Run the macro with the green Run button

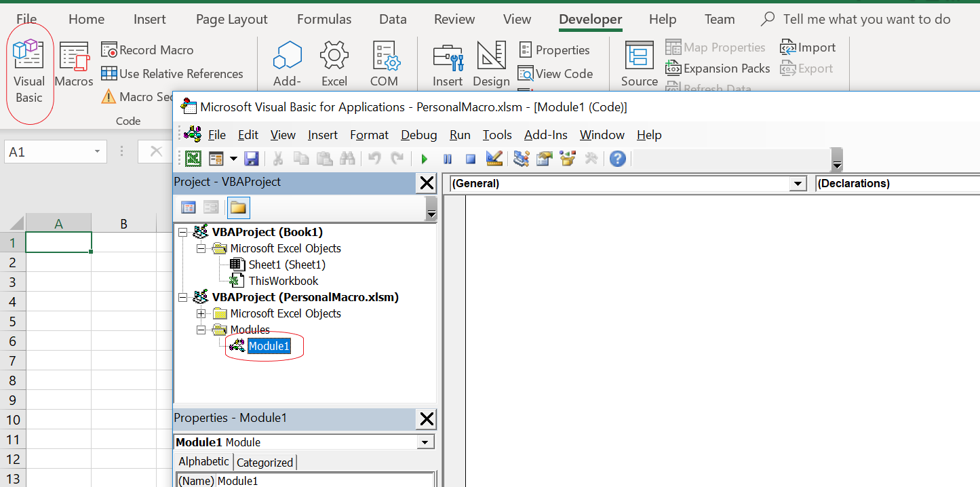[x=425, y=158]
